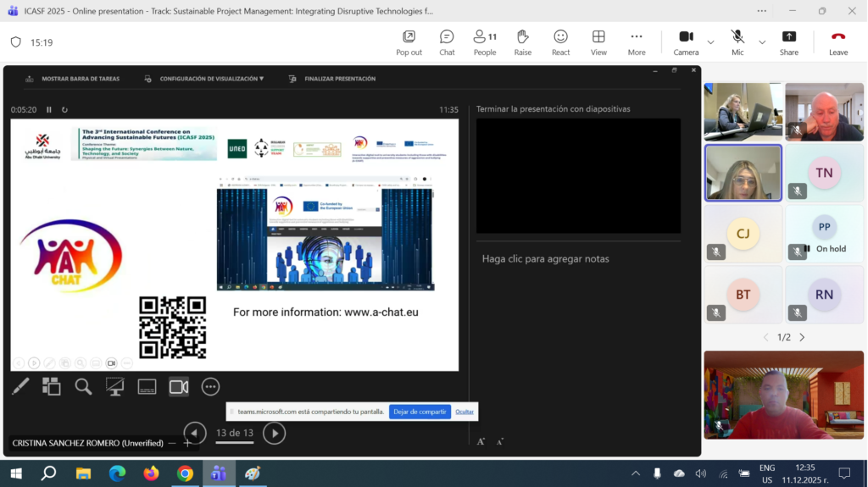Image resolution: width=868 pixels, height=487 pixels.
Task: Unmute the Mic
Action: click(x=737, y=42)
